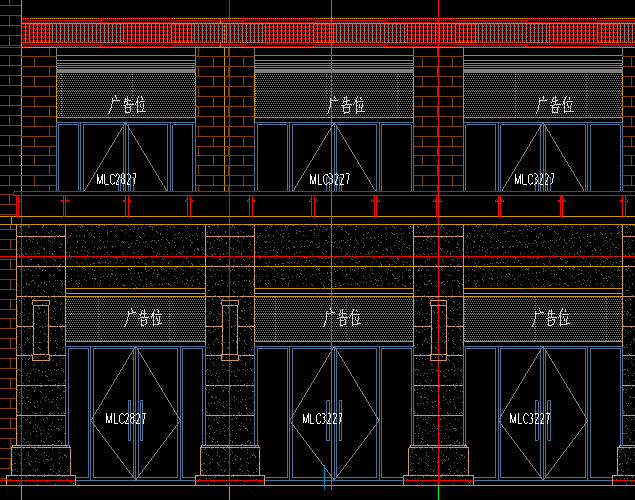Click the 广告位 text above ground floor MLC2827 door
Viewport: 635px width, 500px height.
143,318
